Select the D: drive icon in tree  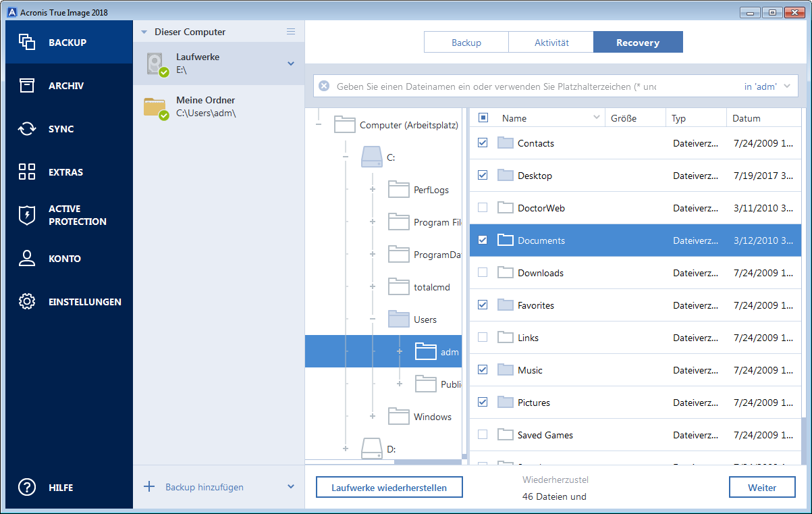[x=371, y=448]
